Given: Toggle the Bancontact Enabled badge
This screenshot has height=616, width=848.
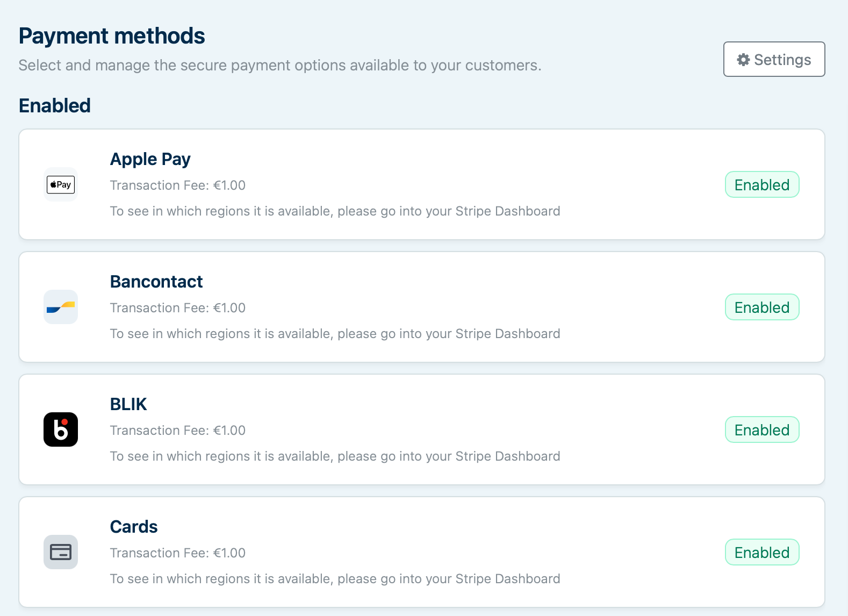Looking at the screenshot, I should [x=762, y=307].
